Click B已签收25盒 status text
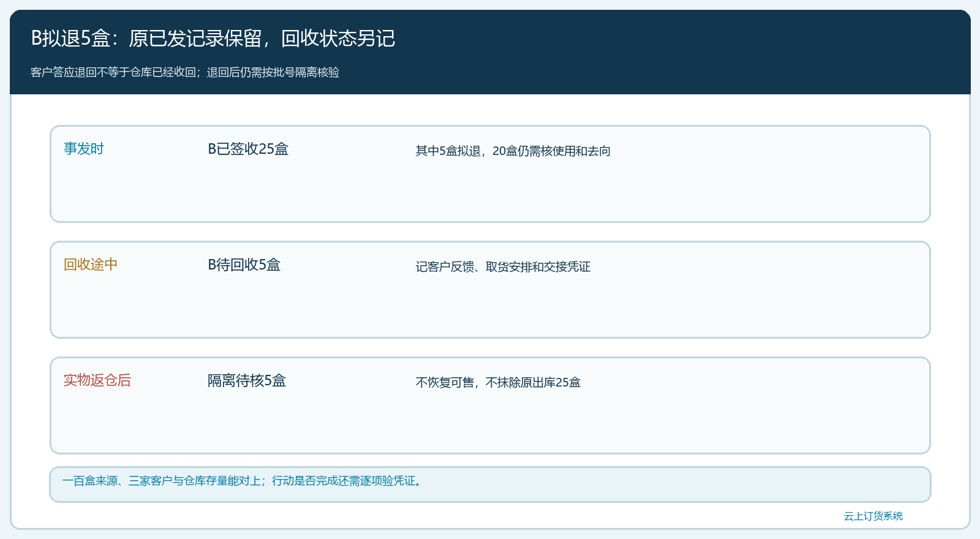 (x=248, y=149)
